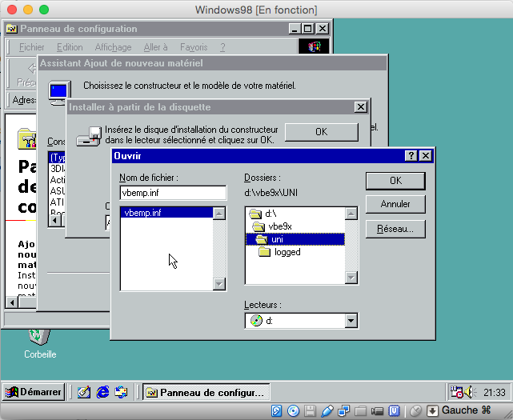The width and height of the screenshot is (513, 420).
Task: Open the Lecteurs drive dropdown
Action: coord(351,321)
